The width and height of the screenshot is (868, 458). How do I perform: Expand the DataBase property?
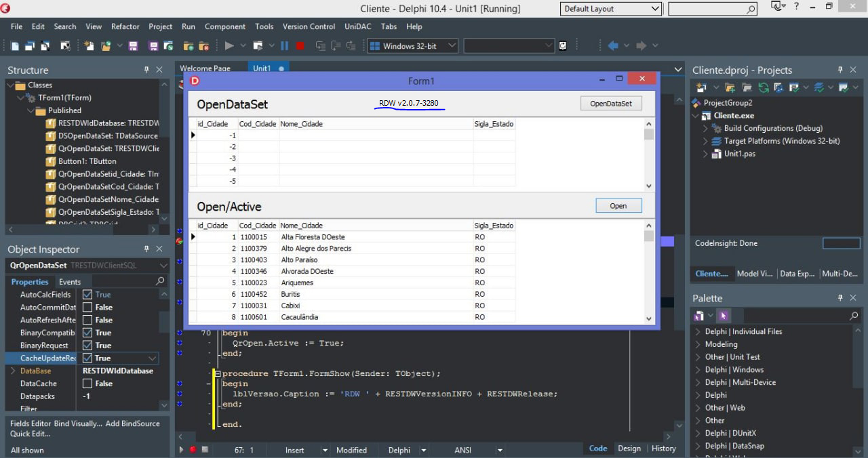[13, 371]
